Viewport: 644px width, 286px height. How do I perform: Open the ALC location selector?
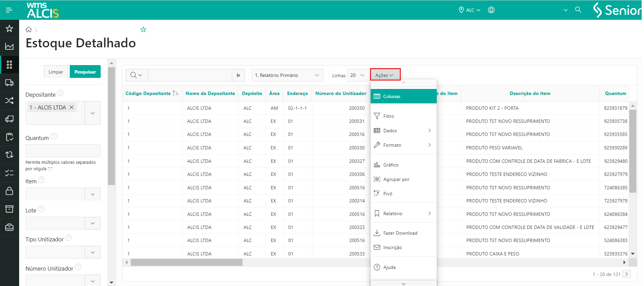pos(470,10)
